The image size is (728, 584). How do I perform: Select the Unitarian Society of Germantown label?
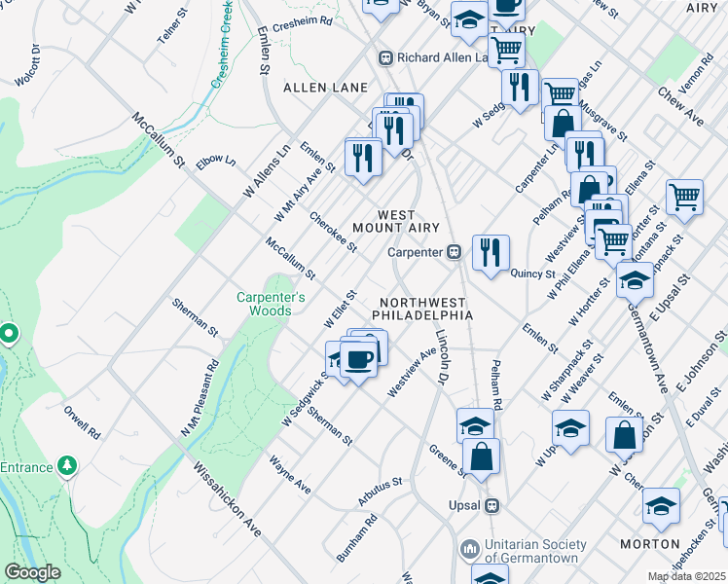tap(536, 551)
